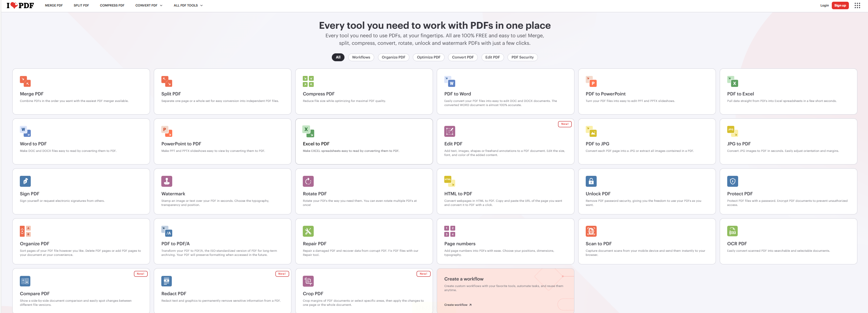This screenshot has width=868, height=313.
Task: Click the Unlock PDF padlock icon
Action: pos(591,181)
